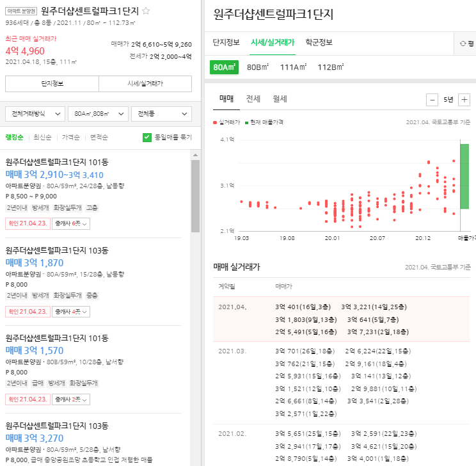This screenshot has height=466, width=476.
Task: Click transaction 3억 7,231(2일,18층)
Action: click(378, 332)
